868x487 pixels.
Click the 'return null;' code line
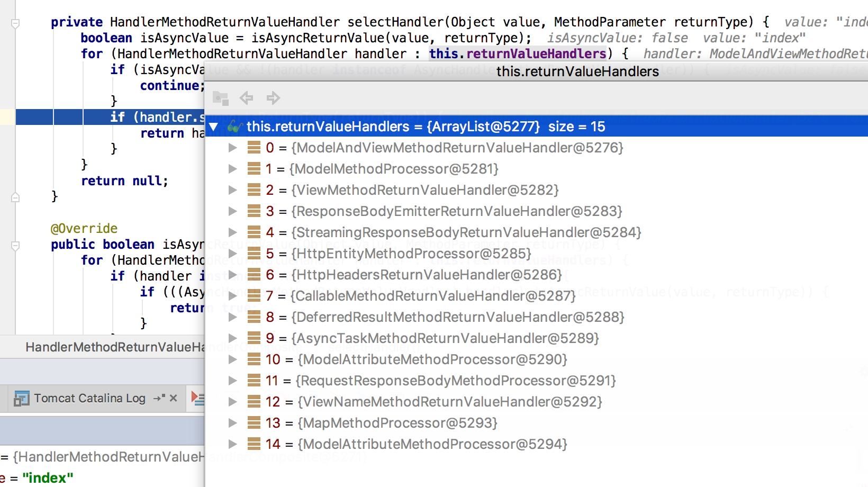coord(124,181)
